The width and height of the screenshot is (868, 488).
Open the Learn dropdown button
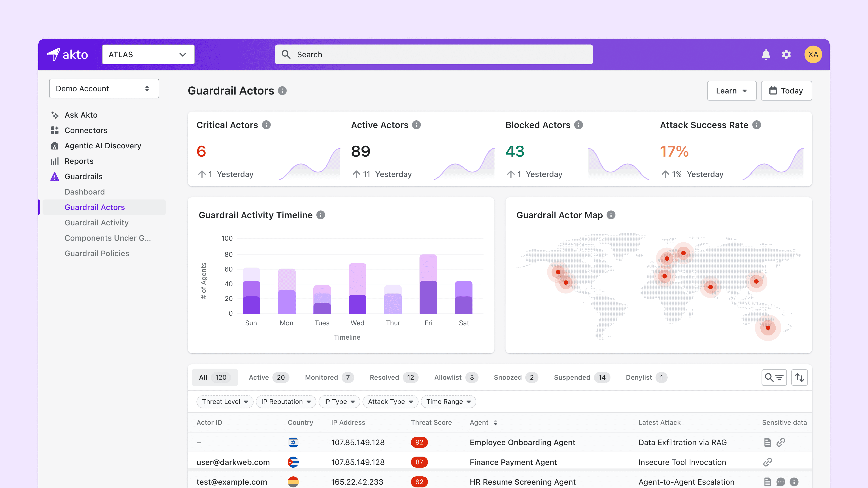click(731, 91)
